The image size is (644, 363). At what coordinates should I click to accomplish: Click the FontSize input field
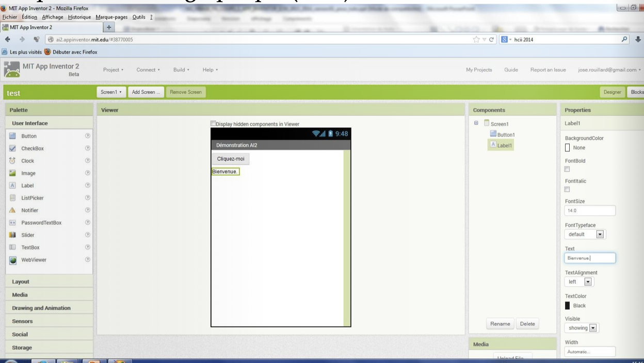(x=590, y=210)
